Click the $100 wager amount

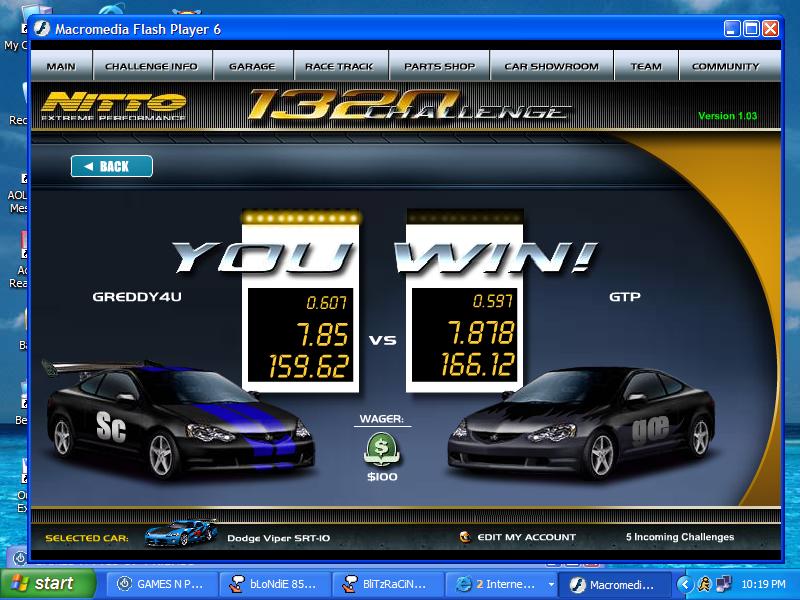[x=382, y=477]
